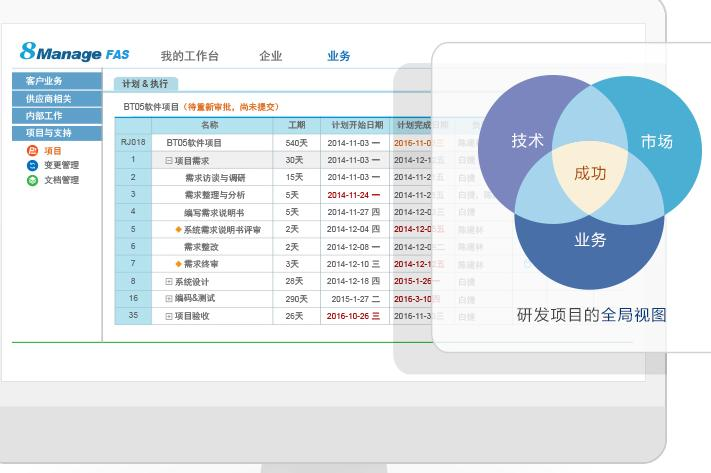The width and height of the screenshot is (711, 473).
Task: Click the 成功 center of Venn diagram
Action: [x=590, y=173]
